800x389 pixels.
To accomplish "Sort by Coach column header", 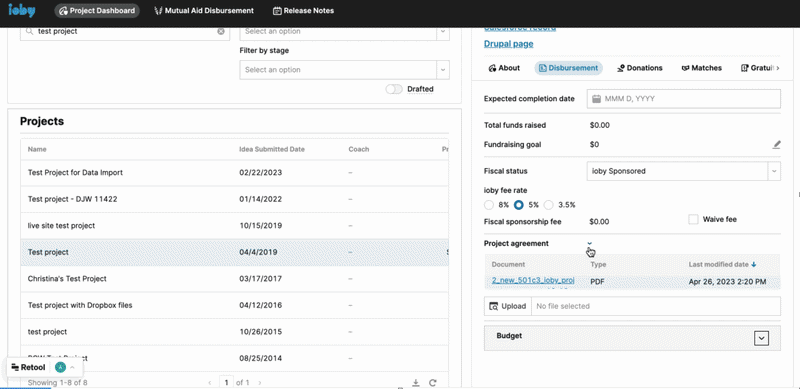I will 359,149.
